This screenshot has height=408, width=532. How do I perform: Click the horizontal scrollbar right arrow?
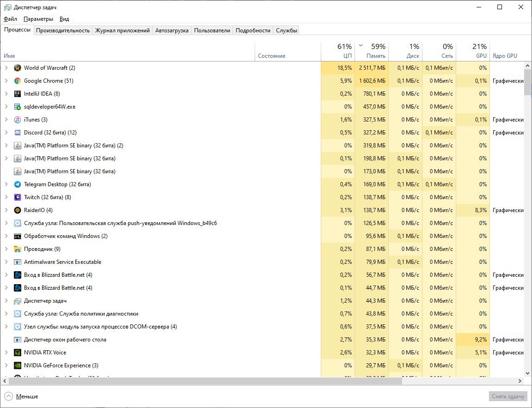point(520,381)
